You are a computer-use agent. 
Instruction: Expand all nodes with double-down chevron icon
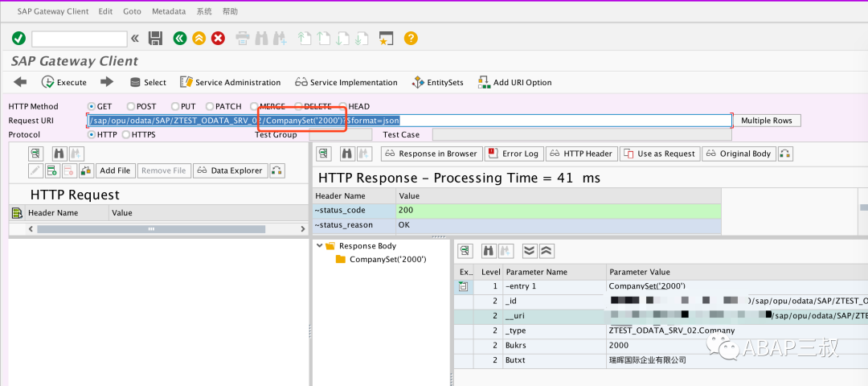(530, 251)
